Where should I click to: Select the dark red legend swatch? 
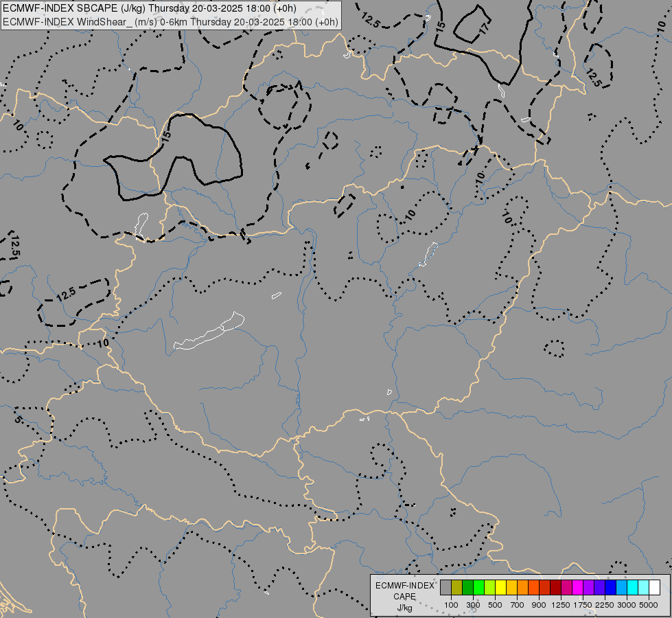(556, 587)
